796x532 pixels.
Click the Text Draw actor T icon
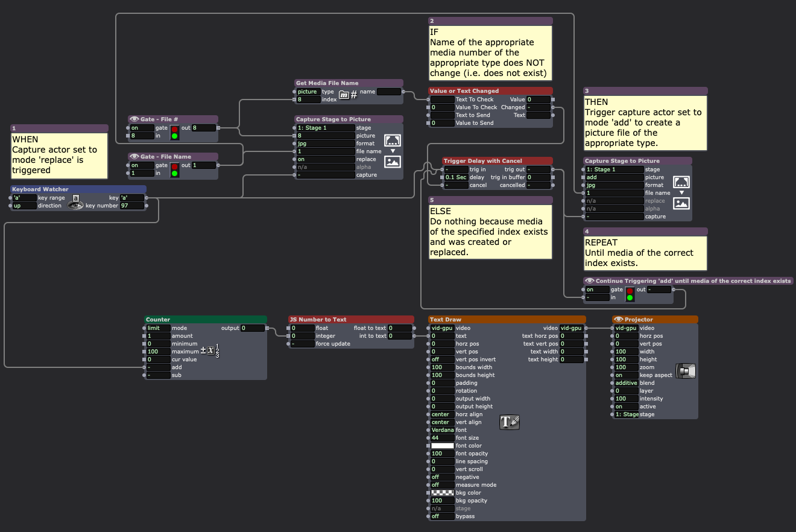coord(510,422)
